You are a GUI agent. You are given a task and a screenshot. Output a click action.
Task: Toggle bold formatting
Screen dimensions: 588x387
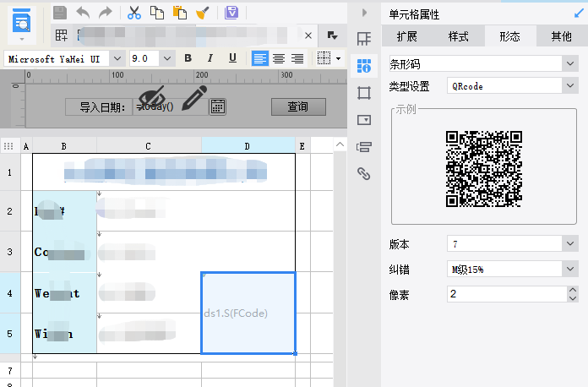pyautogui.click(x=188, y=58)
